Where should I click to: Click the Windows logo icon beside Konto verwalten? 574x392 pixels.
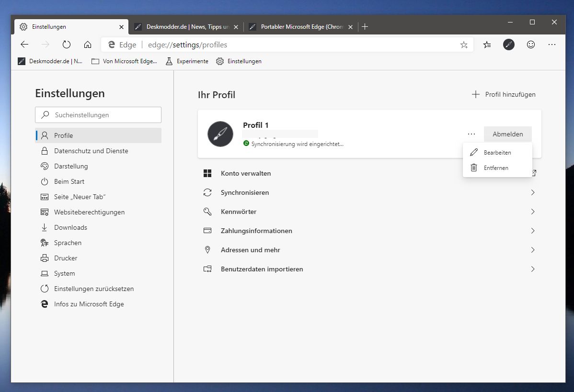pos(207,173)
